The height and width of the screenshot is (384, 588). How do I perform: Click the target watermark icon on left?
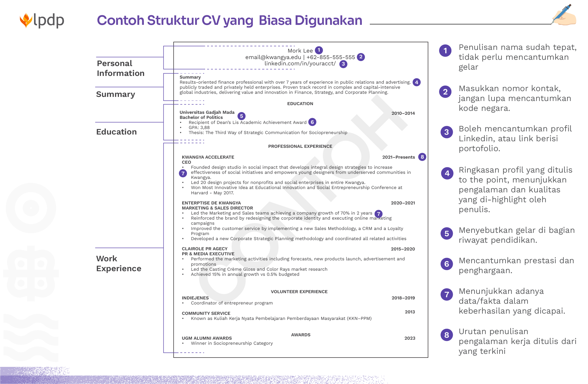pos(31,208)
